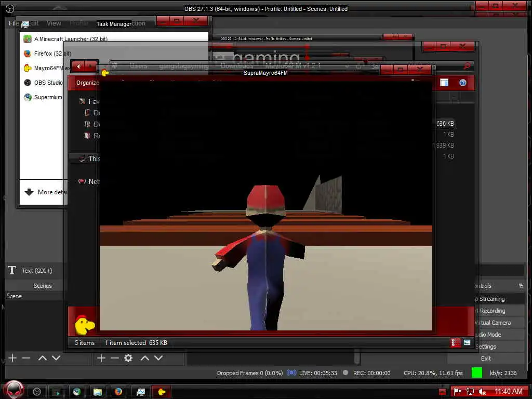Expand the Favorites node in Explorer's navigation tree

click(89, 101)
